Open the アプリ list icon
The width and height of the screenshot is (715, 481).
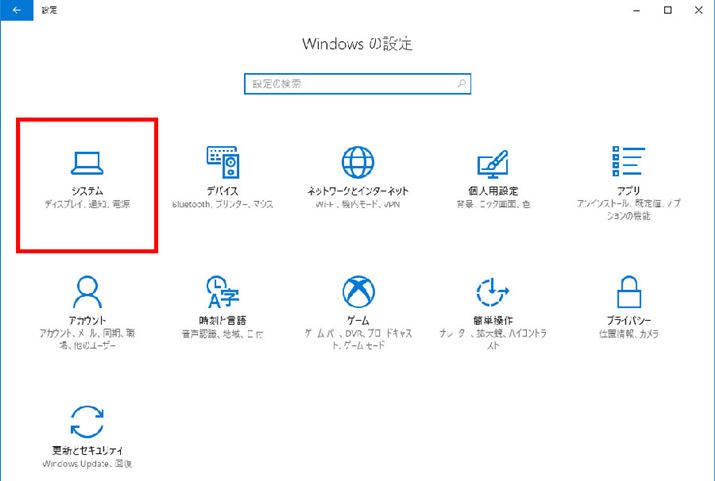click(628, 161)
